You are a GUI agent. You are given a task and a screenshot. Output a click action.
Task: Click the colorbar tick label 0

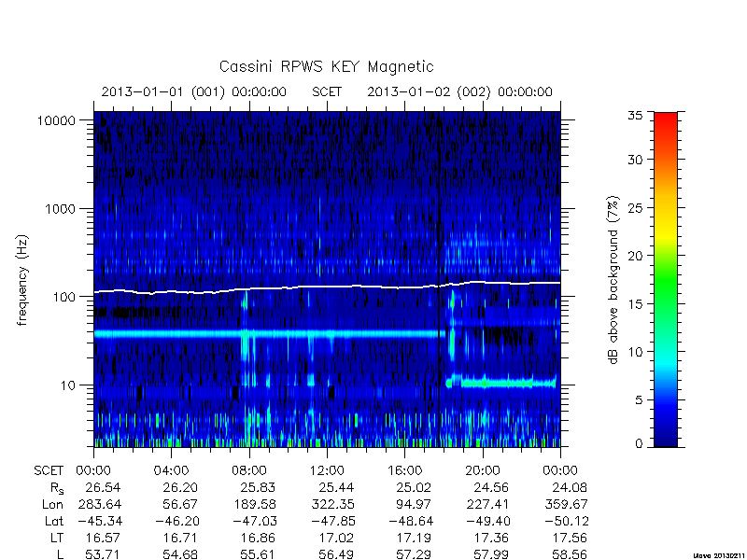pos(639,444)
